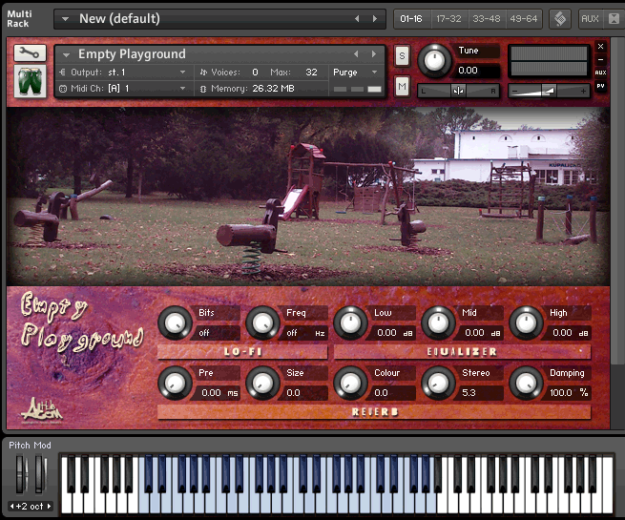Image resolution: width=625 pixels, height=520 pixels.
Task: Load next instrument with right arrow
Action: [x=374, y=54]
